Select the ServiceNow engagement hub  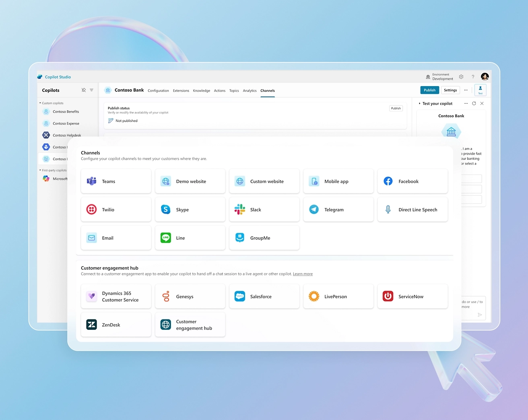[x=412, y=296]
